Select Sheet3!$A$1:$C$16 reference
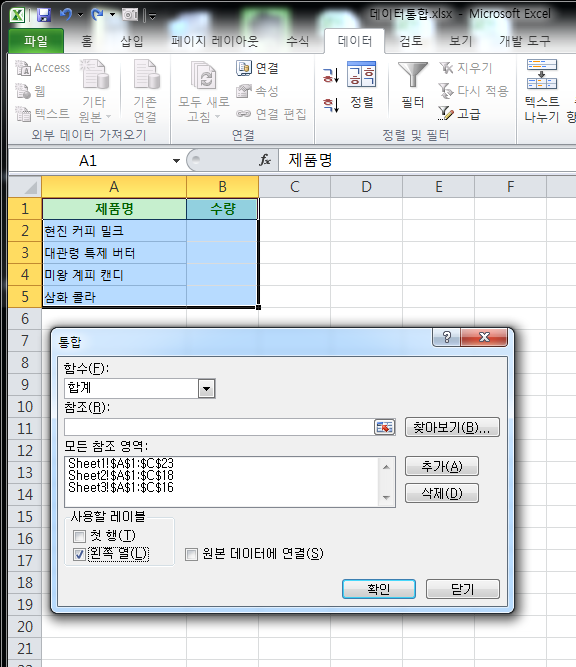Image resolution: width=576 pixels, height=667 pixels. 121,487
